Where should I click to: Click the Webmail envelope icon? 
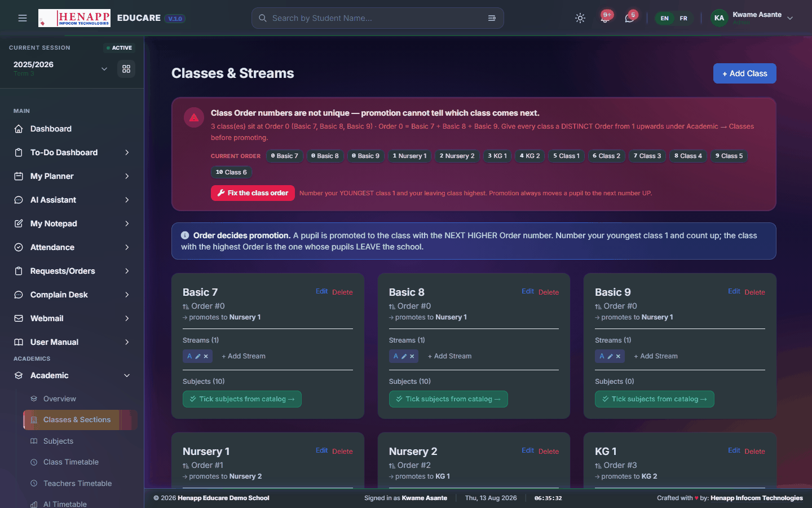(19, 318)
